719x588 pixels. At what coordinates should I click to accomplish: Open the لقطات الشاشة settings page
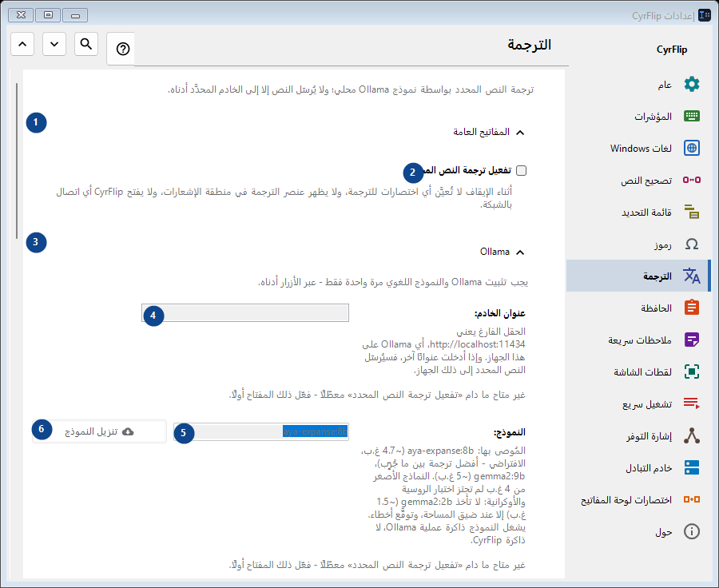pos(639,372)
